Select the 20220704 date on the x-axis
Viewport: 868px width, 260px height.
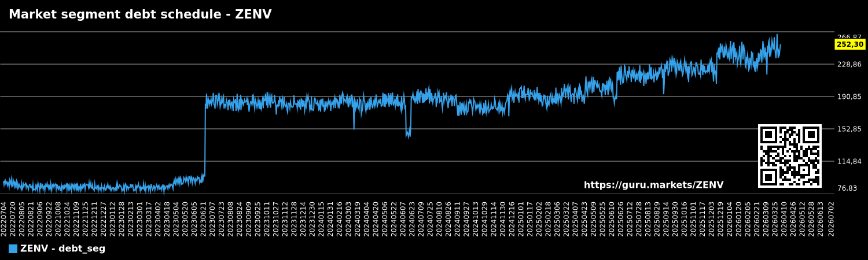click(4, 219)
